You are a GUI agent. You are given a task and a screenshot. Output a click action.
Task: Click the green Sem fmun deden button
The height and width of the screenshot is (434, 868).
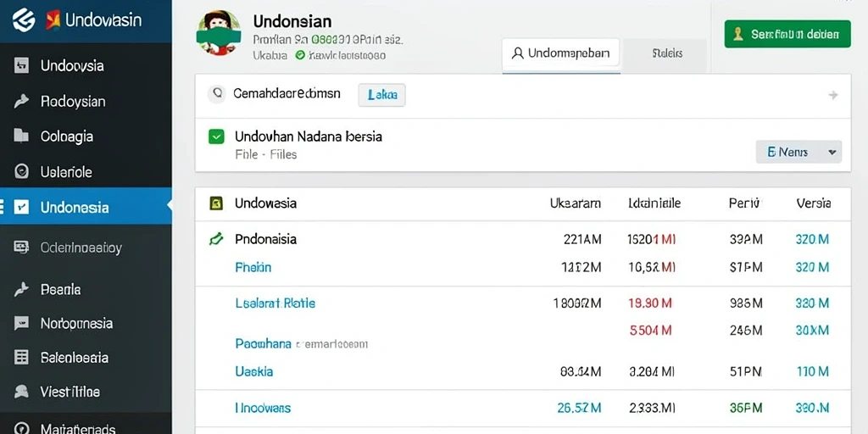click(x=787, y=34)
